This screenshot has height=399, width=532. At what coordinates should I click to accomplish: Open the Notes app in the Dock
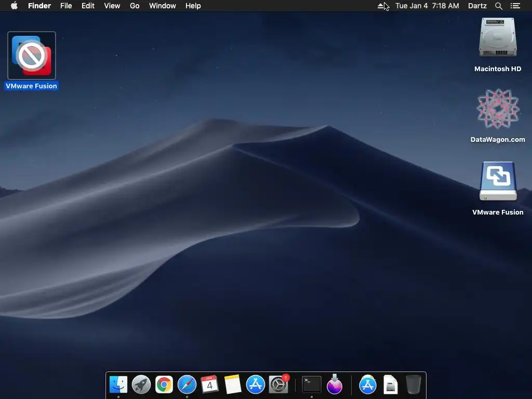coord(233,385)
